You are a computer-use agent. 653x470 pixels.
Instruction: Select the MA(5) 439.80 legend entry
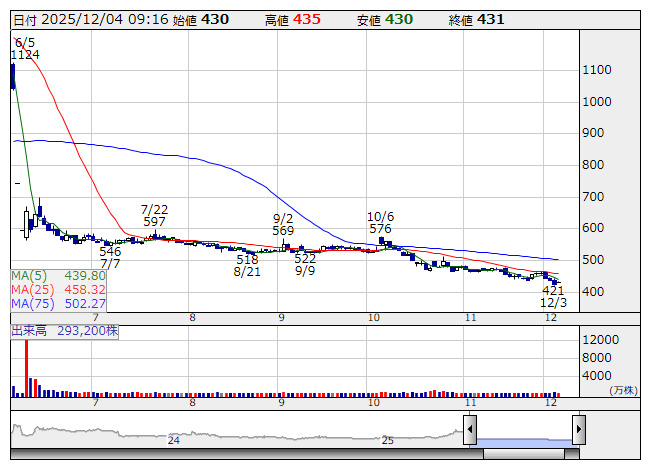[x=59, y=276]
